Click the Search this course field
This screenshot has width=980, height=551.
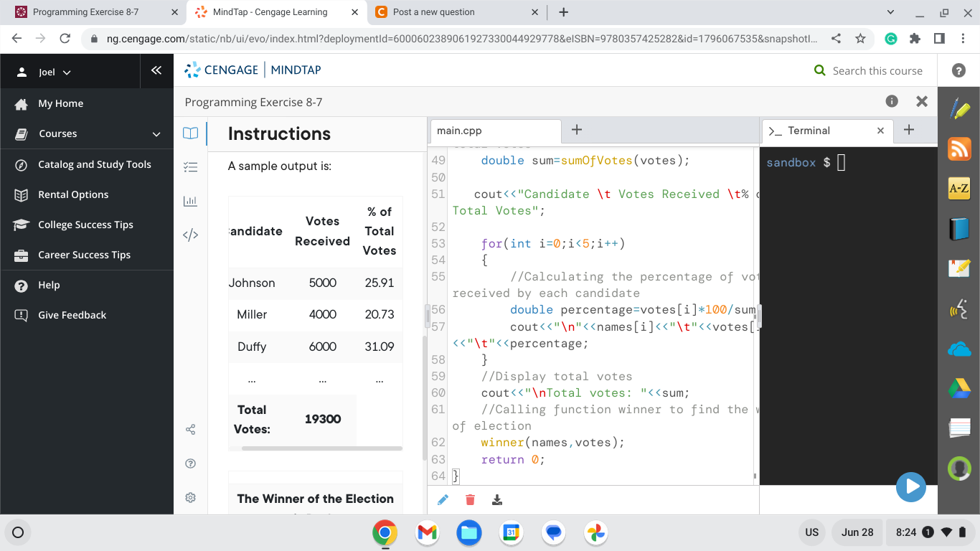point(877,71)
